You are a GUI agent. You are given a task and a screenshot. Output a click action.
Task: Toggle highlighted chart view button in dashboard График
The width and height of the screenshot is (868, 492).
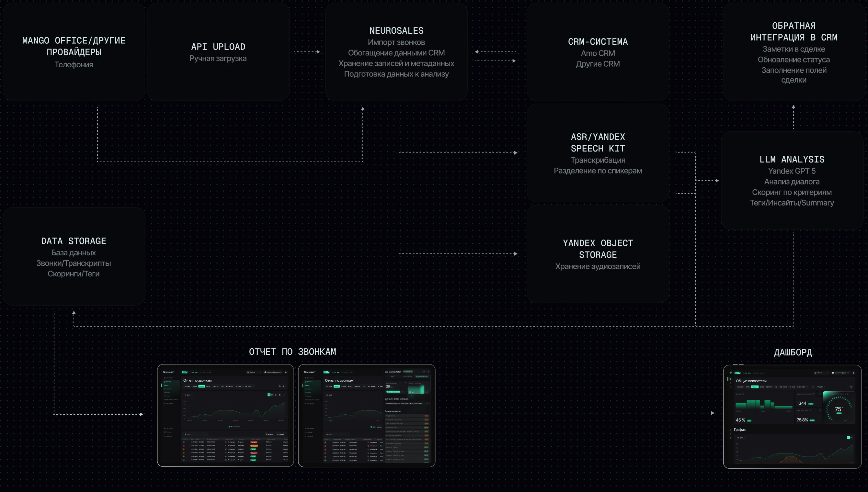[848, 438]
